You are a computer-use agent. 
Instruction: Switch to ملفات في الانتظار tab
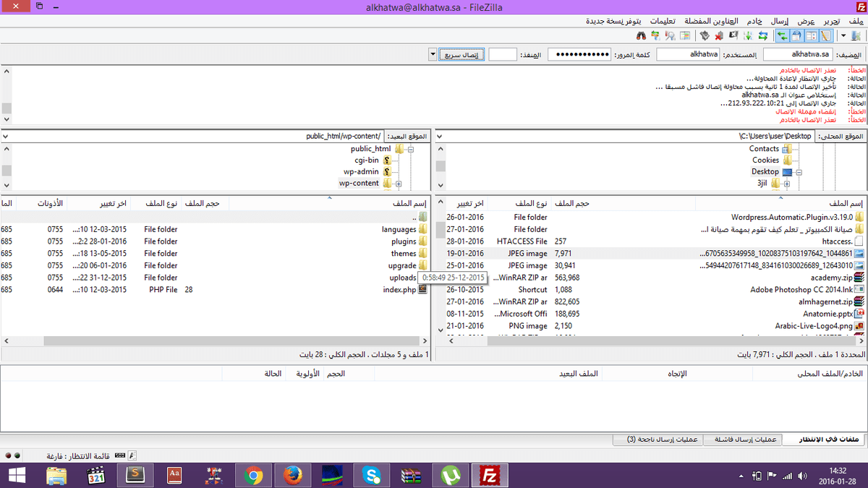coord(825,440)
